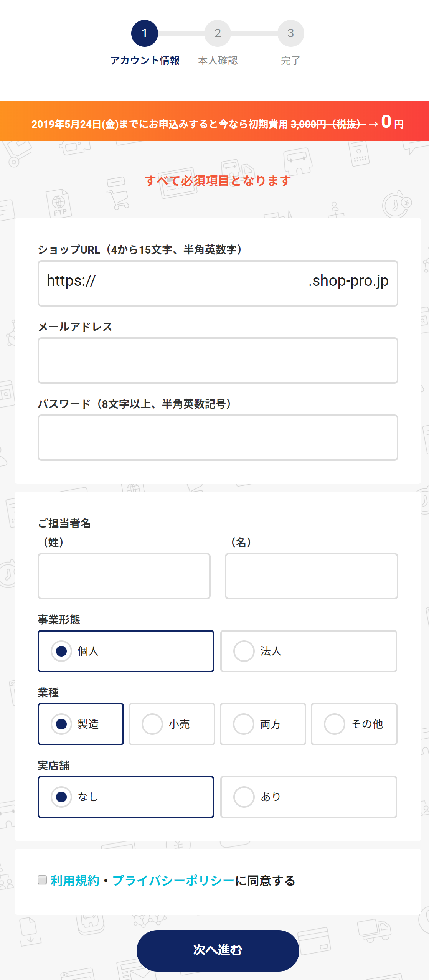Focus the メールアドレス input field
Image resolution: width=429 pixels, height=980 pixels.
pyautogui.click(x=218, y=360)
